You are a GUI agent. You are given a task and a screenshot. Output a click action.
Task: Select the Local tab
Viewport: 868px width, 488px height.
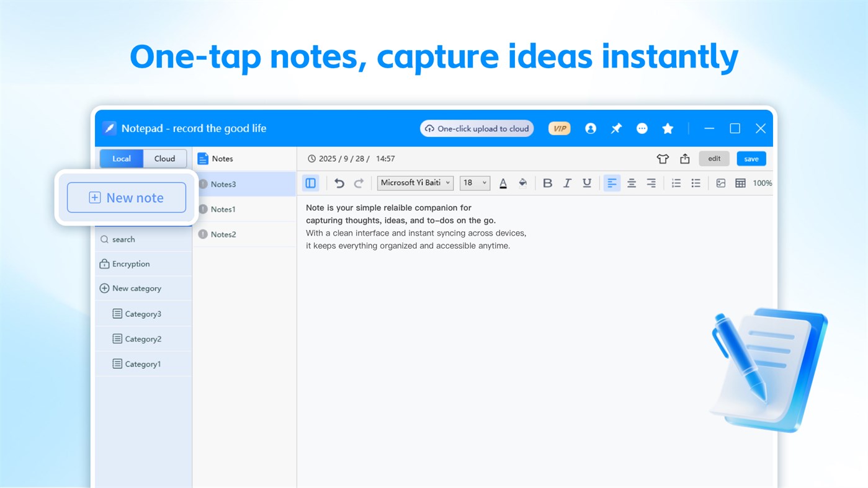[x=122, y=158]
